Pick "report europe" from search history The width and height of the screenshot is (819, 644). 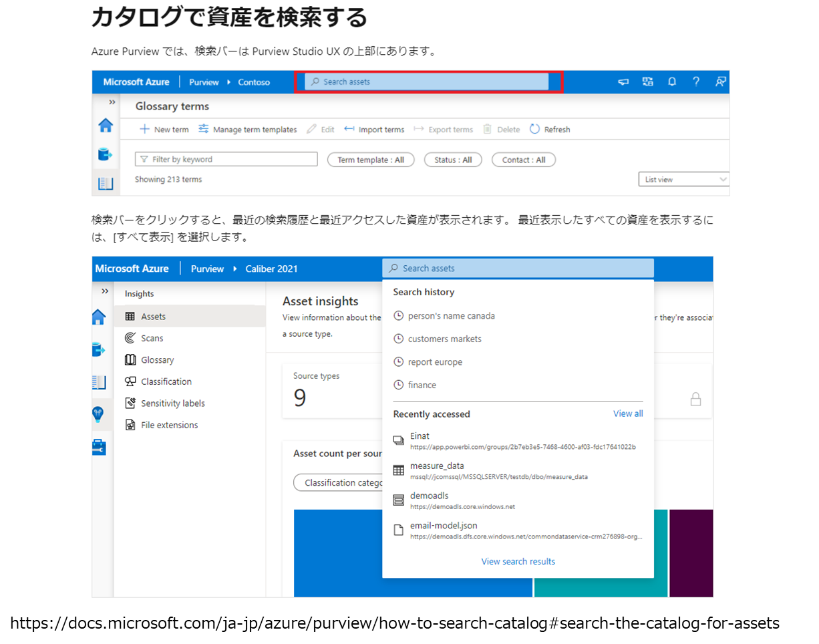pyautogui.click(x=435, y=362)
